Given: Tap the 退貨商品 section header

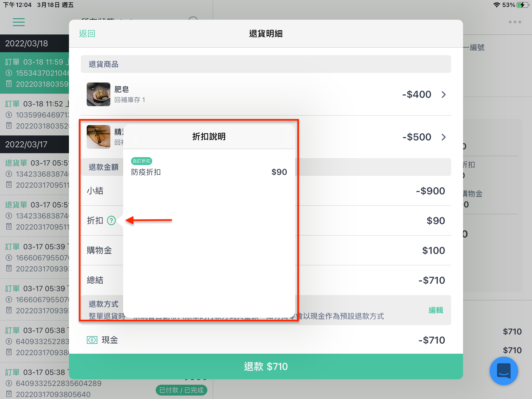Looking at the screenshot, I should (266, 64).
